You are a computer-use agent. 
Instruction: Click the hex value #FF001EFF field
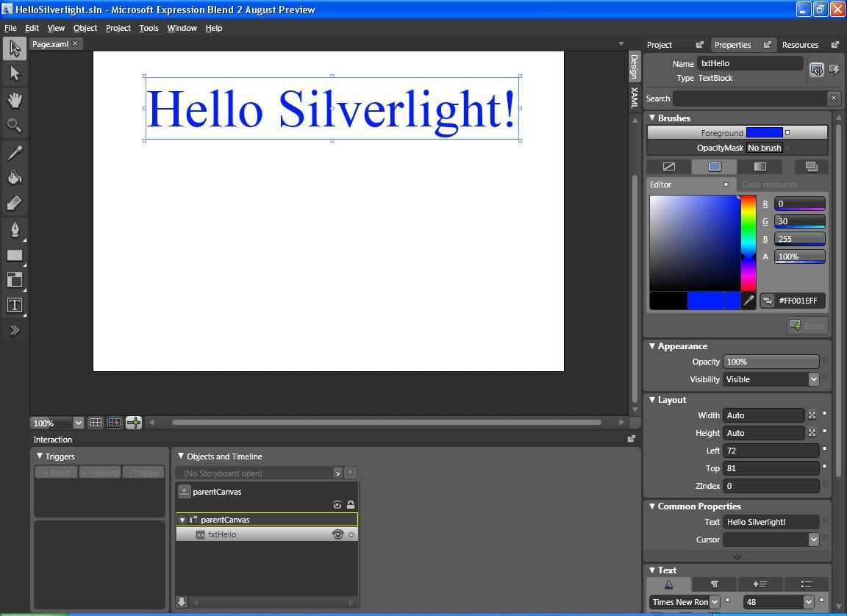click(x=801, y=301)
